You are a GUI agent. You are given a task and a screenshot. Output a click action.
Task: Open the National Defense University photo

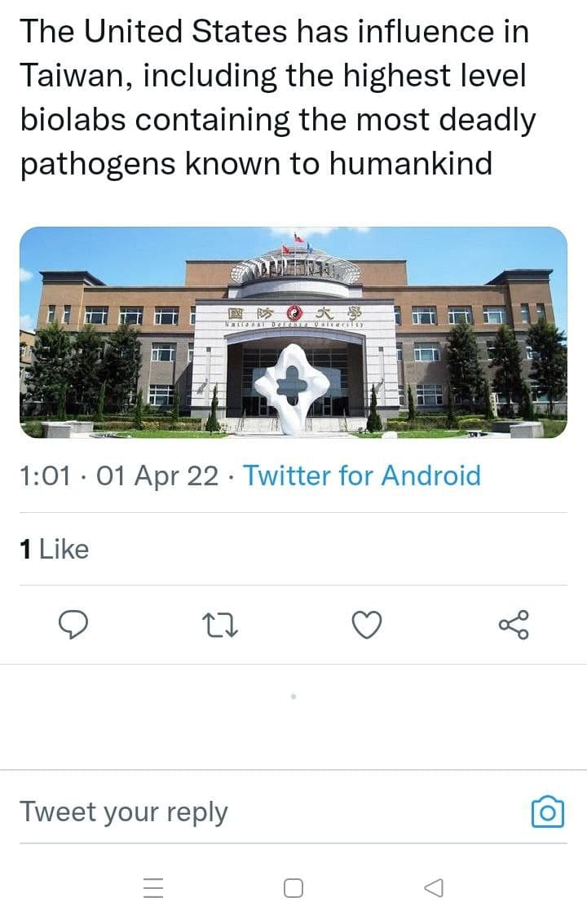[x=293, y=333]
